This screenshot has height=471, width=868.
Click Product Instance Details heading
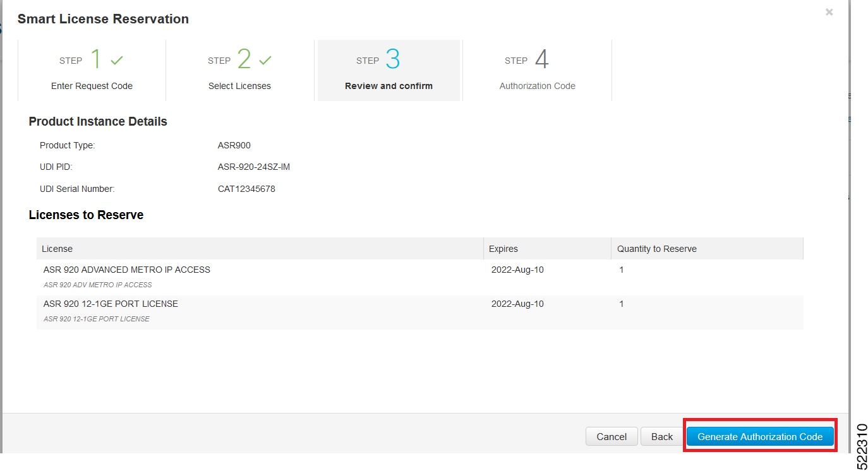pos(98,121)
